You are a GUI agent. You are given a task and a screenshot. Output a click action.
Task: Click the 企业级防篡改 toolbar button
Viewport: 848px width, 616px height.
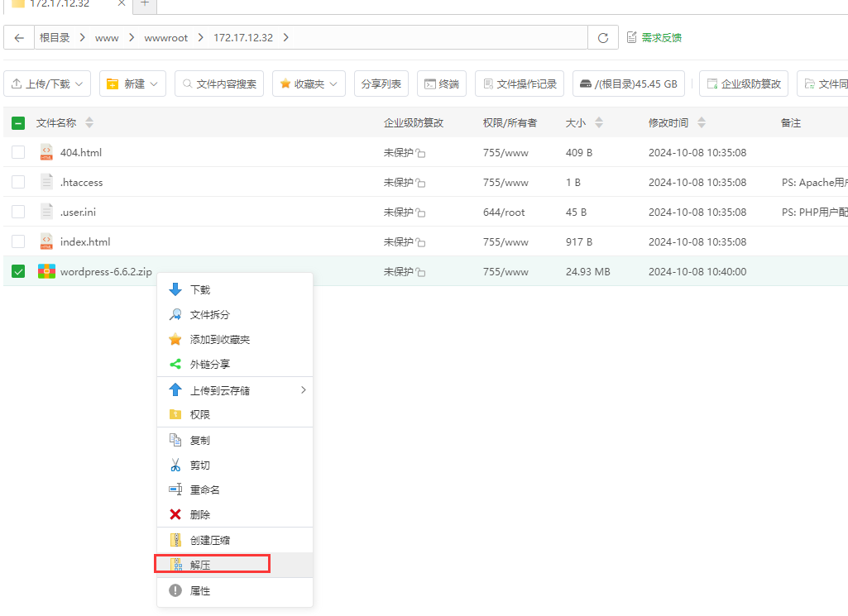tap(744, 84)
